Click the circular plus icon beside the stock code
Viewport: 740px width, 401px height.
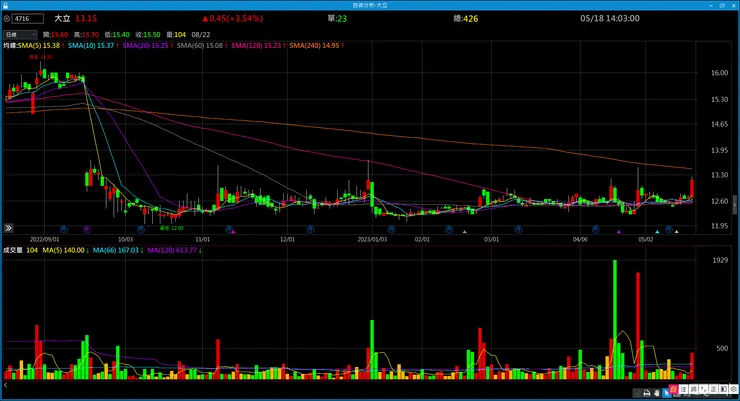click(x=7, y=19)
